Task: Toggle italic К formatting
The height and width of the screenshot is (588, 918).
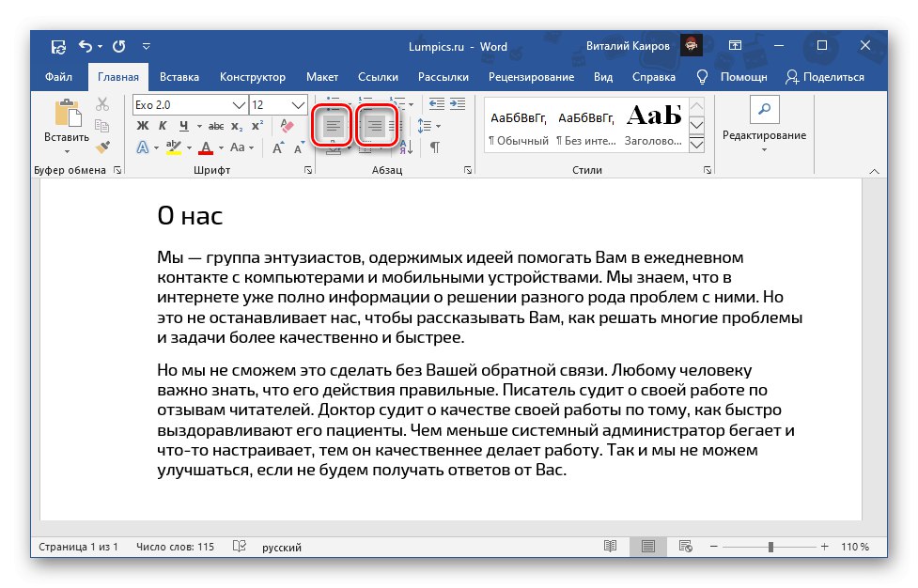Action: point(163,126)
